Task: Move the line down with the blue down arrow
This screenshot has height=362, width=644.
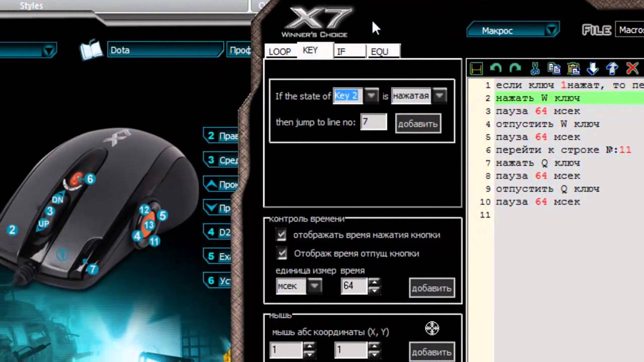Action: click(593, 68)
